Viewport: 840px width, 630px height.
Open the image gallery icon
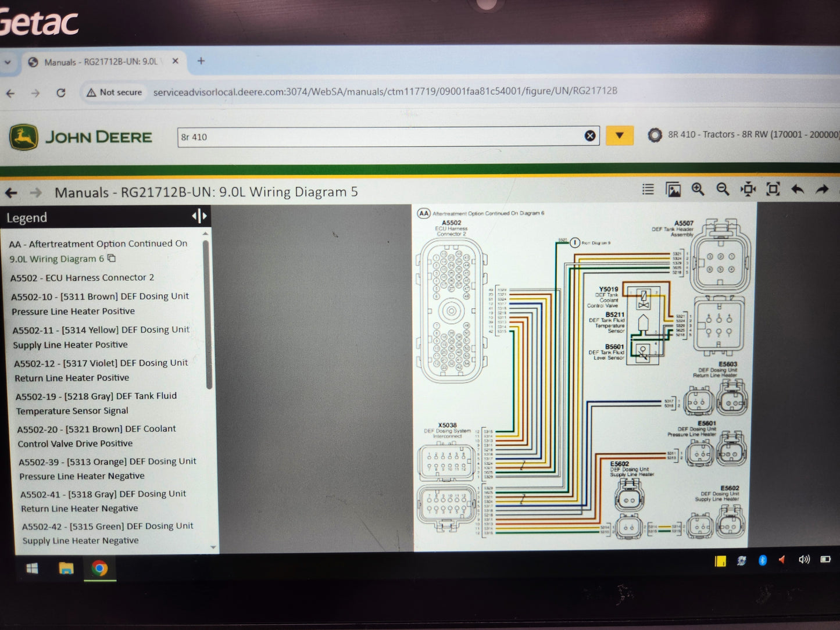click(673, 189)
